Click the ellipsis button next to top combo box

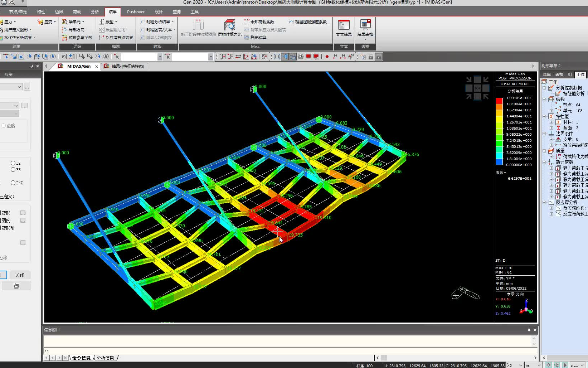(27, 87)
